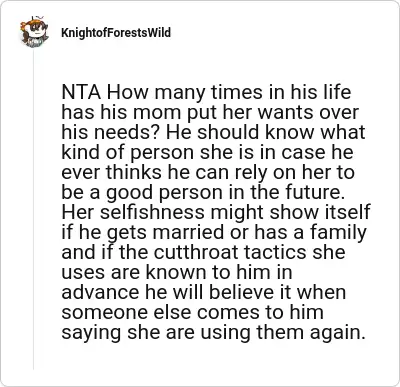Click the word 'selfishness' in the comment body
The height and width of the screenshot is (387, 400).
pyautogui.click(x=152, y=212)
